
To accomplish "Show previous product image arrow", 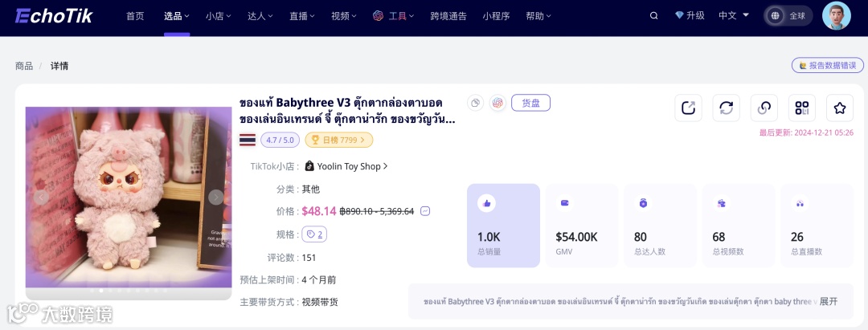I will point(41,198).
